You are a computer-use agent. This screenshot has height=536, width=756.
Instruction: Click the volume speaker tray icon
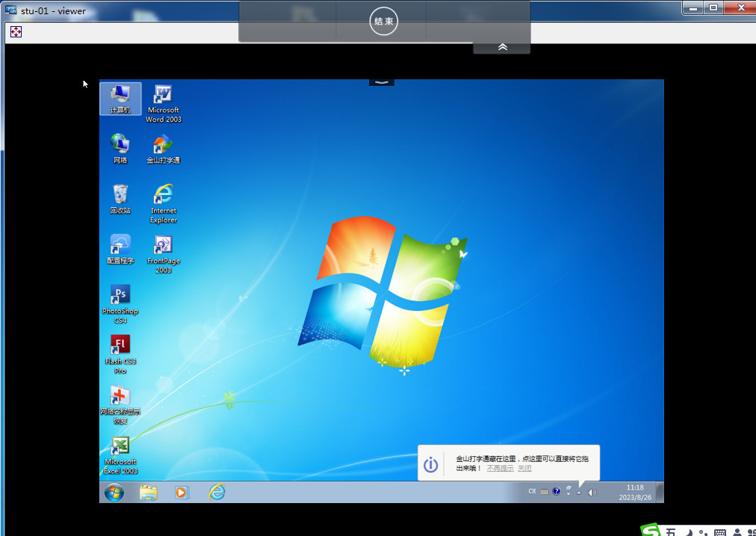[x=592, y=493]
